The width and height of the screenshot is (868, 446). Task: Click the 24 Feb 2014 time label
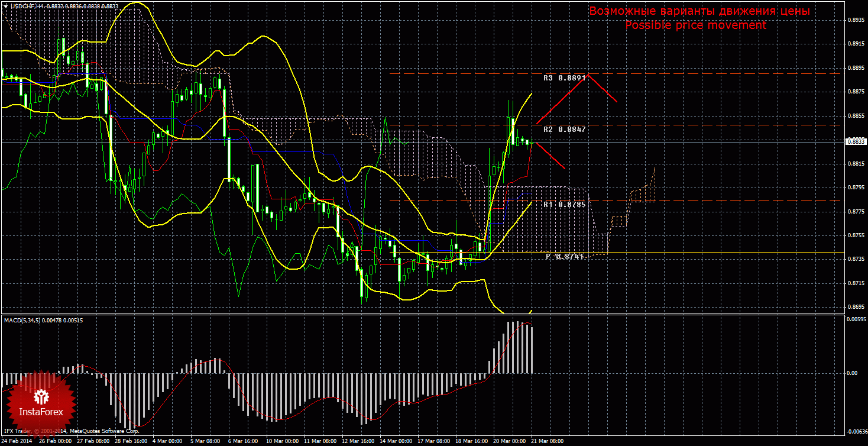pyautogui.click(x=17, y=441)
